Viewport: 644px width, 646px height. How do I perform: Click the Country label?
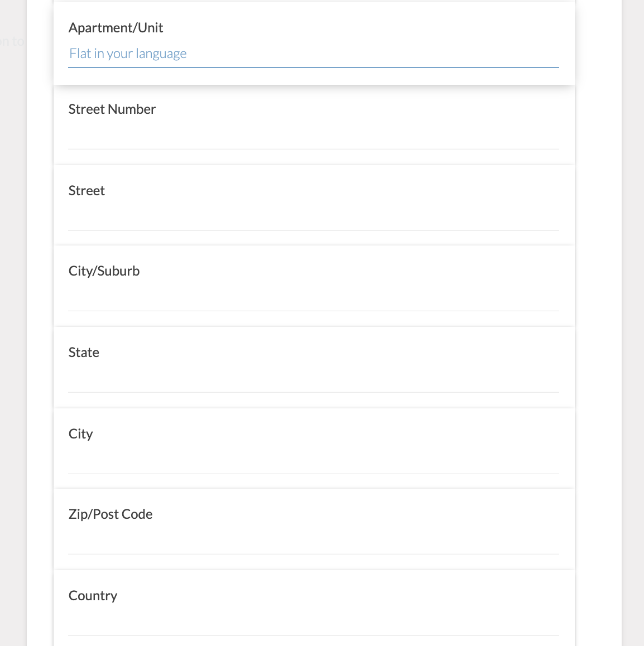tap(93, 595)
